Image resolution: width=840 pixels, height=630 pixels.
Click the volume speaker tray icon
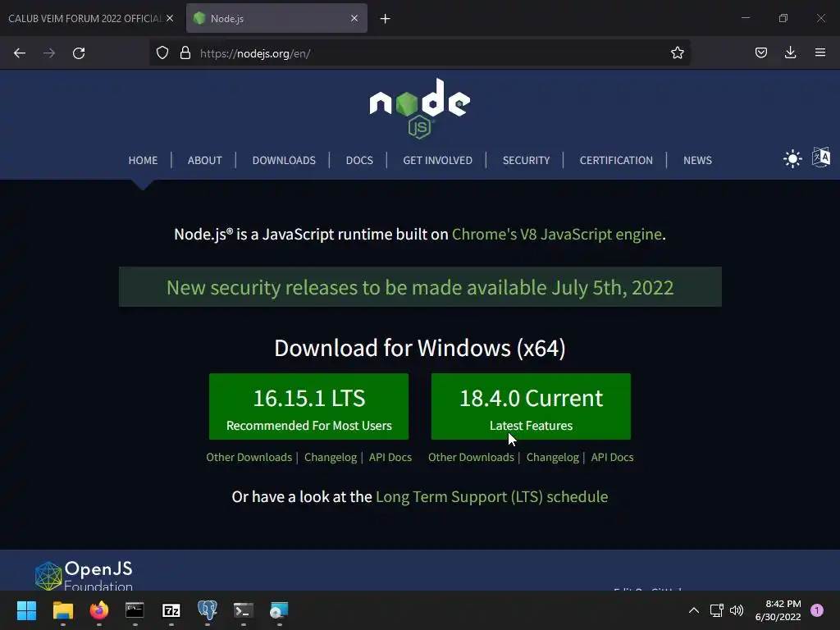(x=737, y=610)
